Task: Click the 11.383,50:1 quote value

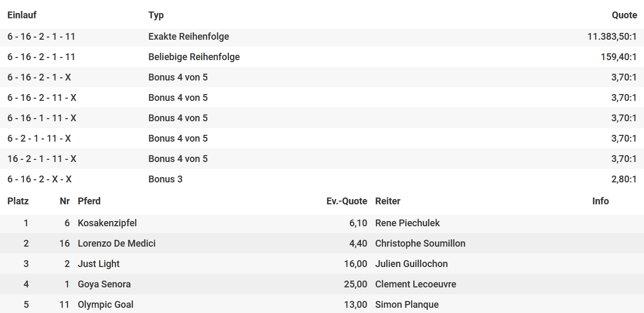Action: click(x=612, y=37)
